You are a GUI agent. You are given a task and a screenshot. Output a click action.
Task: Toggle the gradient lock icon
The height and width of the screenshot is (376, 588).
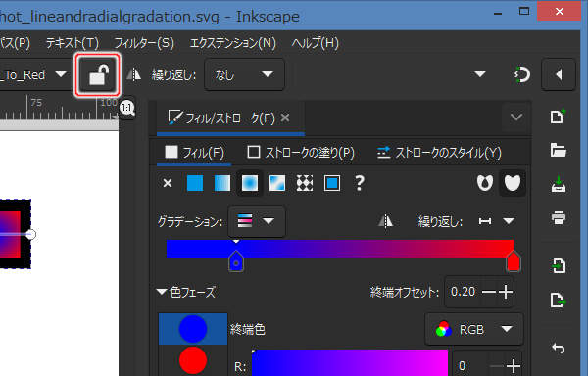[x=98, y=74]
